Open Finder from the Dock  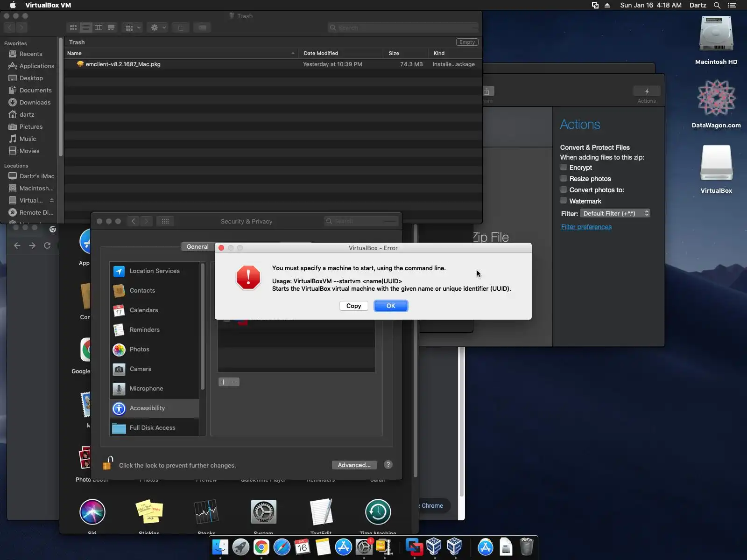pos(220,547)
